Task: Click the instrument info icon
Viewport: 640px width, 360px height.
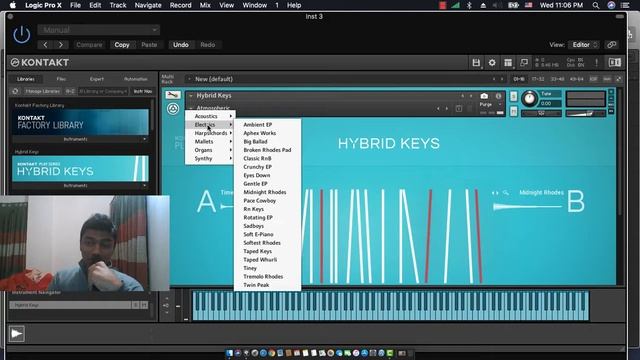Action: click(498, 96)
